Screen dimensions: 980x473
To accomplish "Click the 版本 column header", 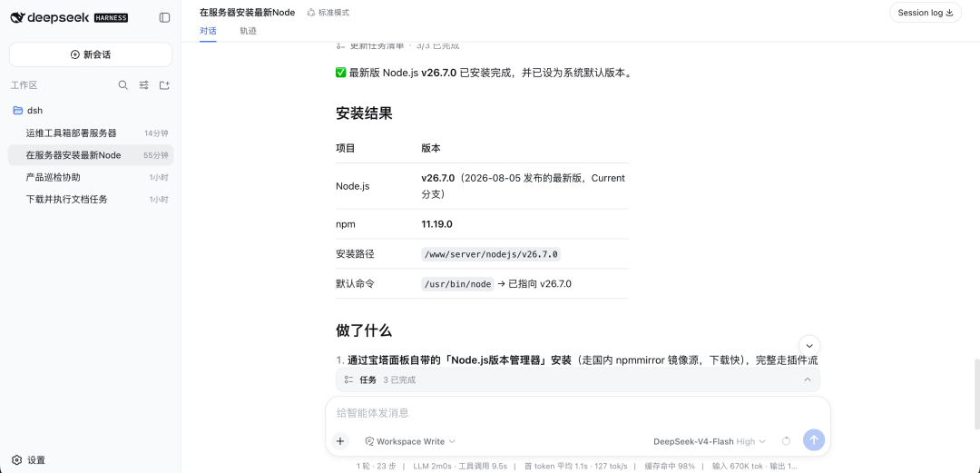I will tap(431, 148).
